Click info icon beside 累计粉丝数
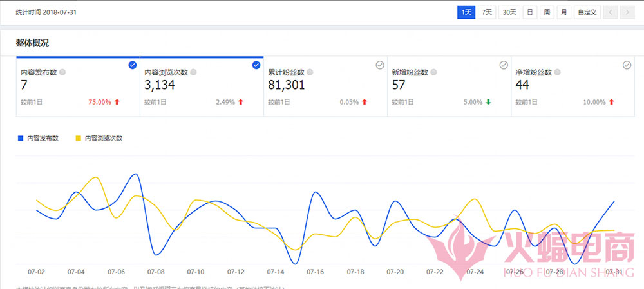Viewport: 644px width, 289px height. pyautogui.click(x=310, y=73)
